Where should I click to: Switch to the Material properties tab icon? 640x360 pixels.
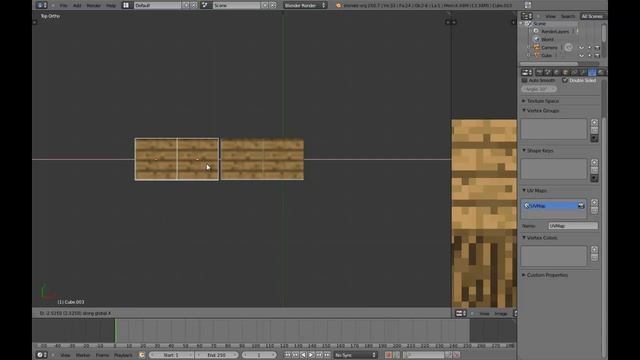pyautogui.click(x=600, y=72)
